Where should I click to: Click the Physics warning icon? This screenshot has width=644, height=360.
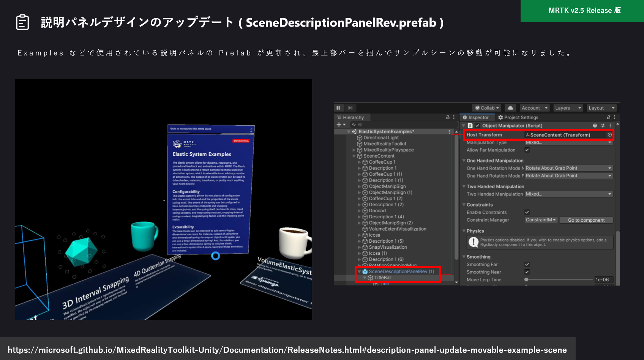pyautogui.click(x=473, y=242)
